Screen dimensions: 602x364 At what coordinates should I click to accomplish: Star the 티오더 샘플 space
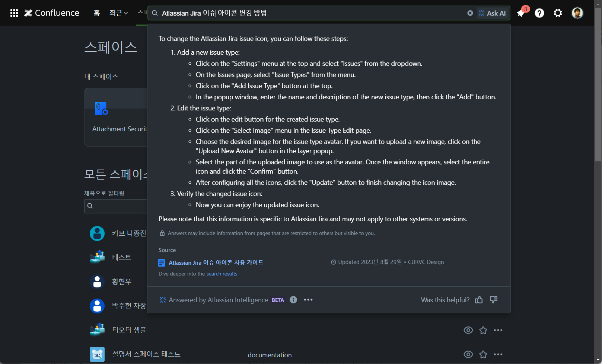coord(483,330)
